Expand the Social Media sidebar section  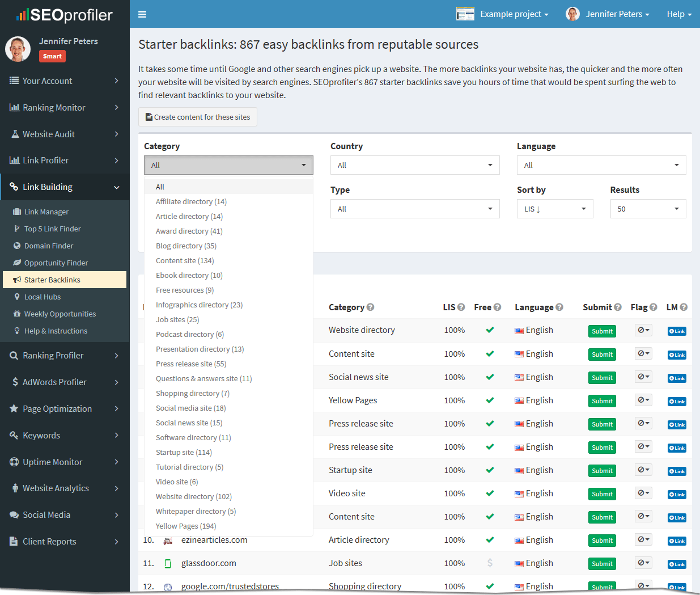click(65, 514)
